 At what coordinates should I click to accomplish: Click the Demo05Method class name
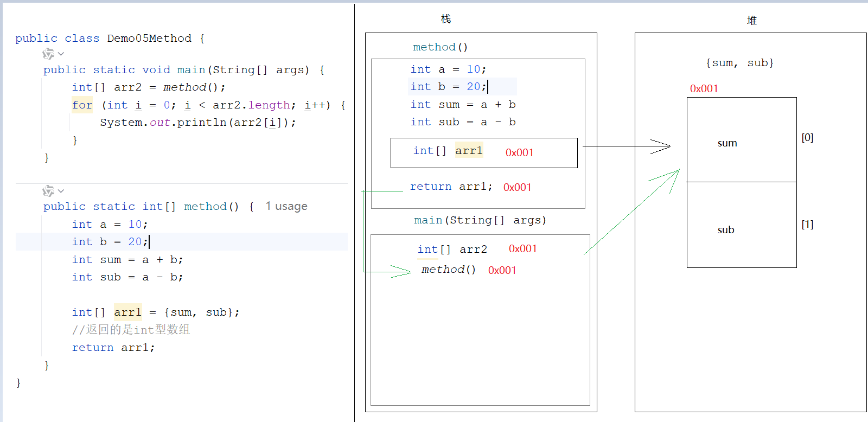pyautogui.click(x=149, y=39)
